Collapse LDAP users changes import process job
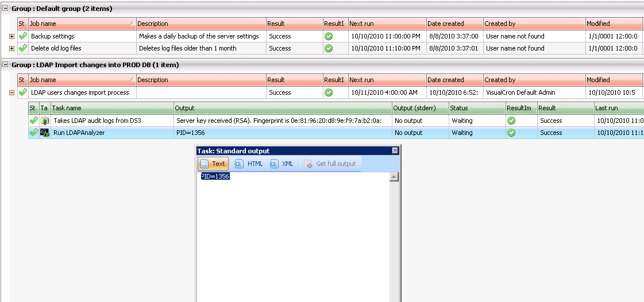Screen dimensions: 644x302 [x=11, y=92]
